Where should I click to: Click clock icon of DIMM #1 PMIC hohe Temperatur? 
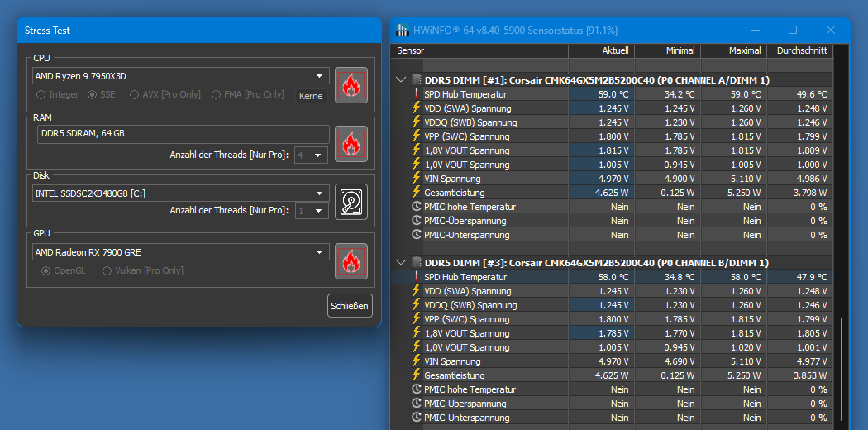(417, 207)
